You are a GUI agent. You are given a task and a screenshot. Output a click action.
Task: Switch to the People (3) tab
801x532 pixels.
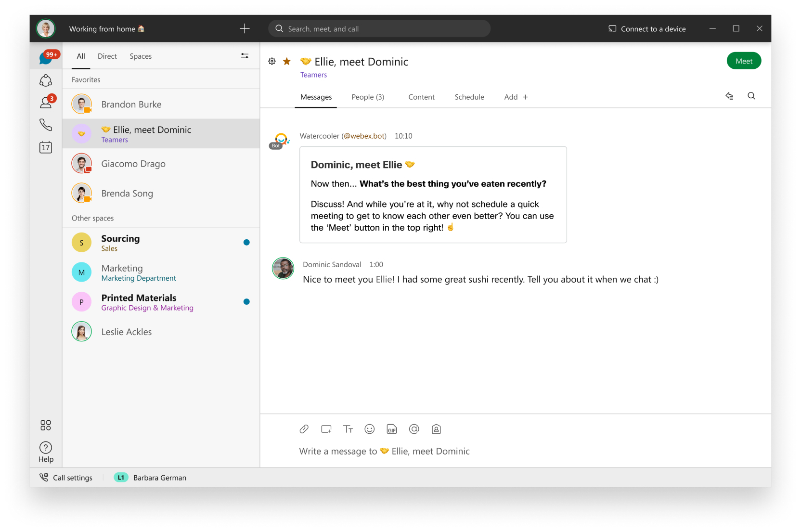point(368,97)
